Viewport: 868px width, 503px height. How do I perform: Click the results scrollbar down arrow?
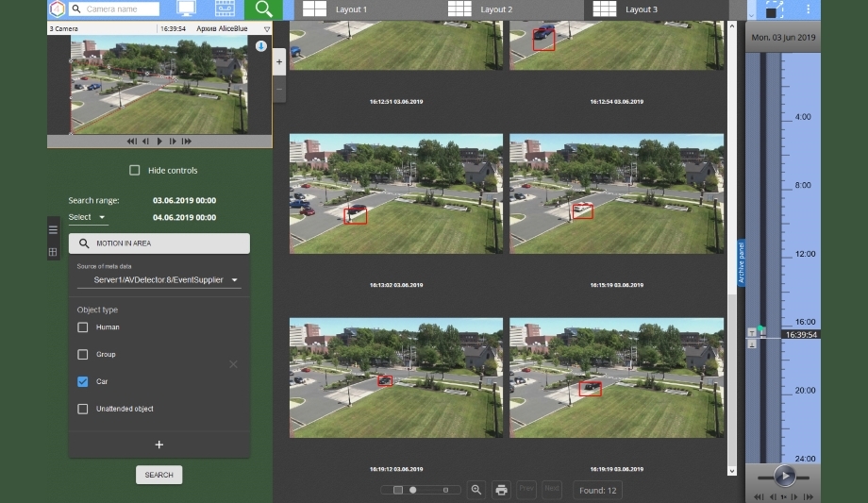point(732,471)
